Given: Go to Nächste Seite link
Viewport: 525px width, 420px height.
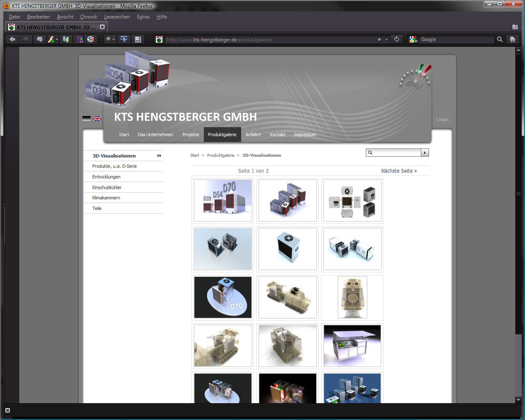Looking at the screenshot, I should click(399, 171).
